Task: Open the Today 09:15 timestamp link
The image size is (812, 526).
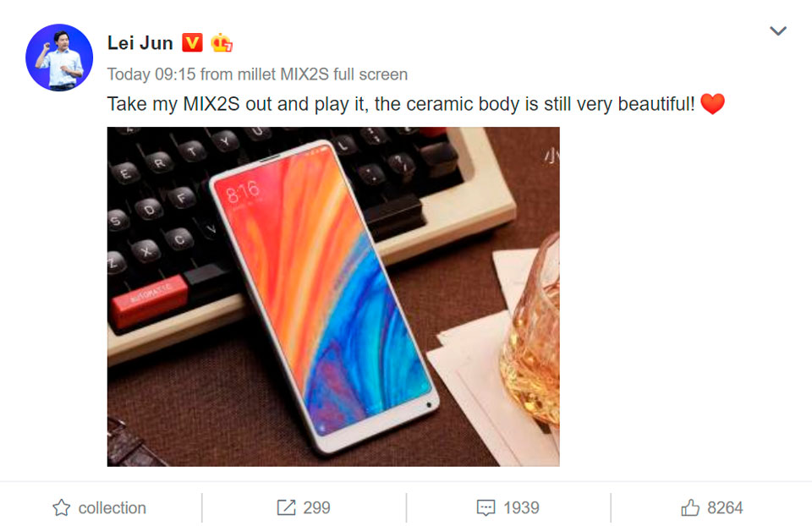Action: click(x=151, y=74)
